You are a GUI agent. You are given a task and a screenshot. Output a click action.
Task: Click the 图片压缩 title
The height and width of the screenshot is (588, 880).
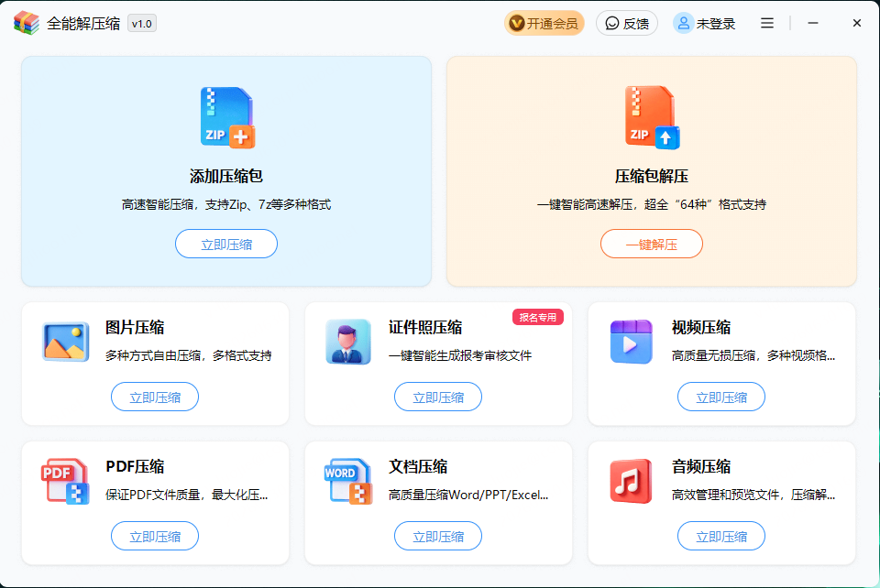tap(135, 327)
